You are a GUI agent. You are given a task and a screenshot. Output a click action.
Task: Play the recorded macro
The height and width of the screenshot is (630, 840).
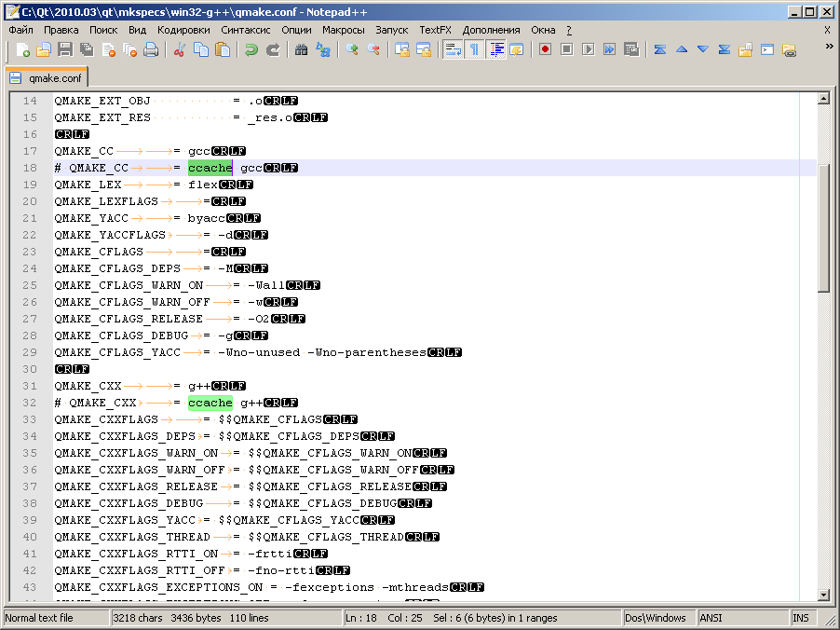tap(589, 49)
